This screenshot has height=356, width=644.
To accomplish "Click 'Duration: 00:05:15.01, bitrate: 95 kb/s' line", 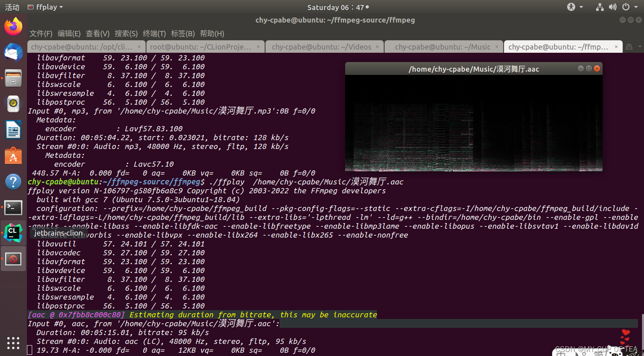I will (x=123, y=332).
